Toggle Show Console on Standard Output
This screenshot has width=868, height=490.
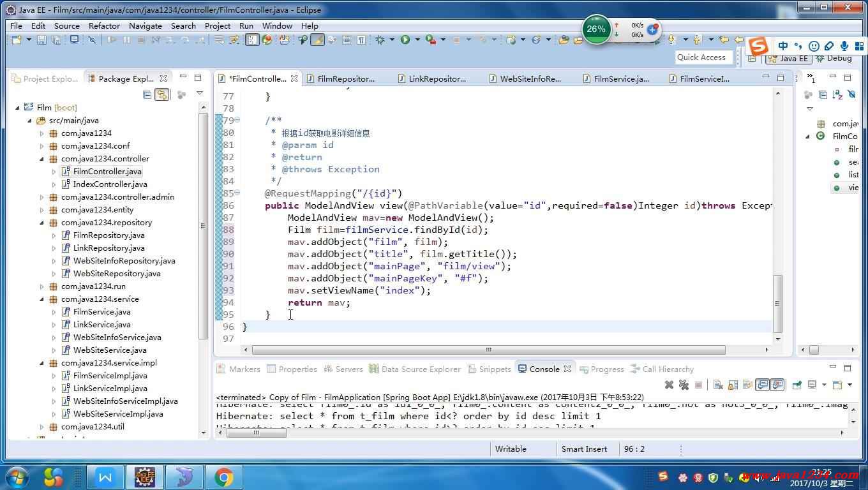click(x=762, y=385)
